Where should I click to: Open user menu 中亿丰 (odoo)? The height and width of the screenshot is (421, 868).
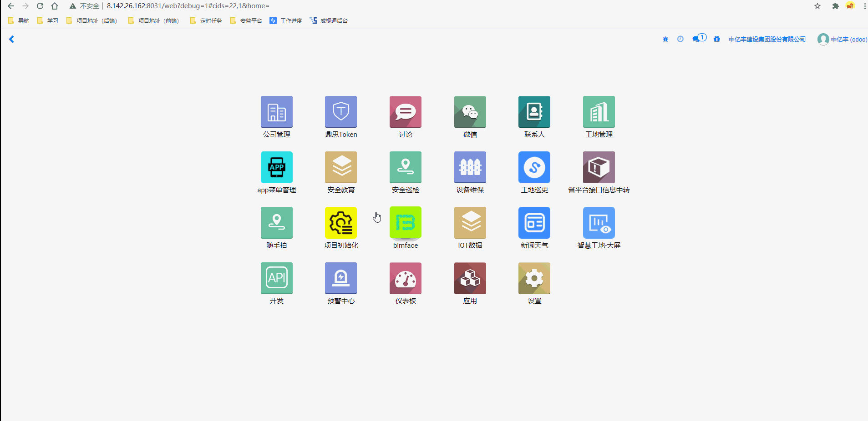click(x=842, y=40)
